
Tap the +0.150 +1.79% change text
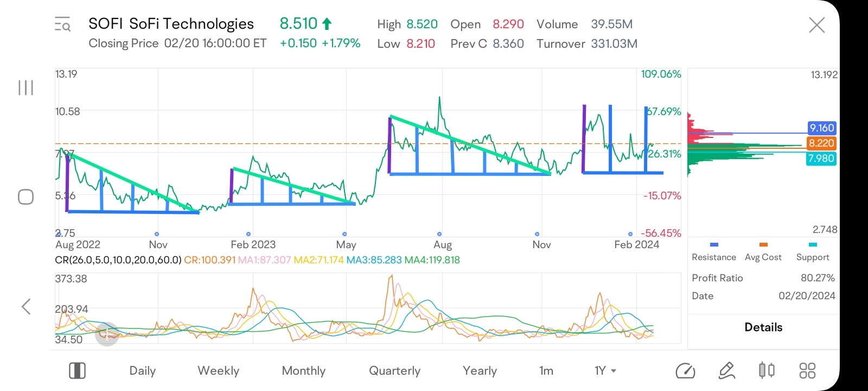320,43
